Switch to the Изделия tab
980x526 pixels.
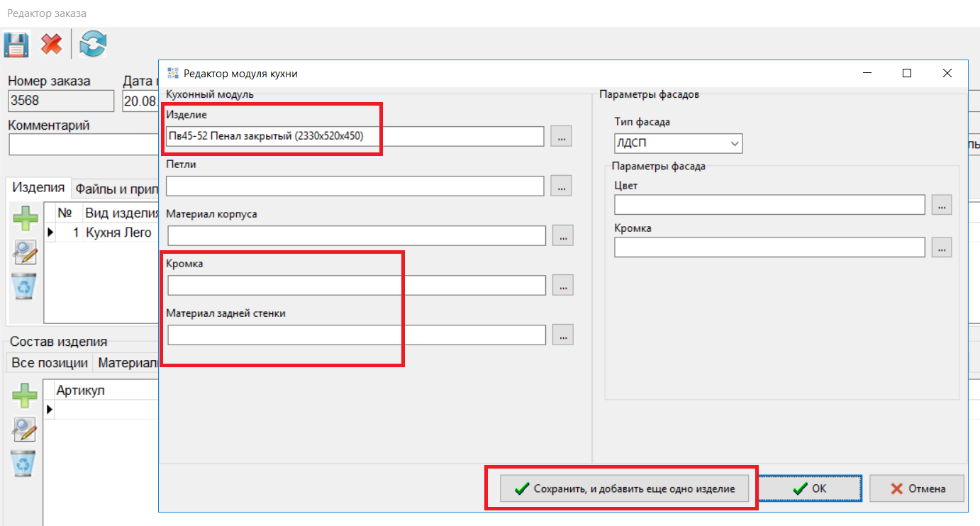pyautogui.click(x=39, y=188)
